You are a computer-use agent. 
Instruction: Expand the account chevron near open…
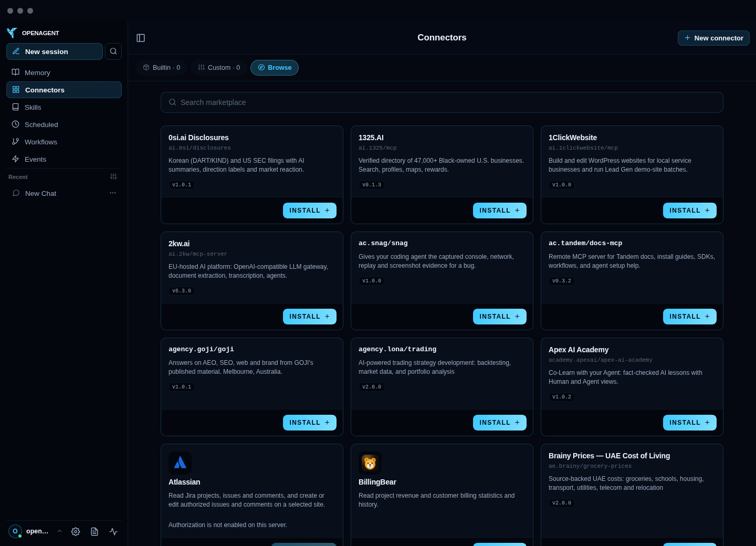(x=59, y=531)
